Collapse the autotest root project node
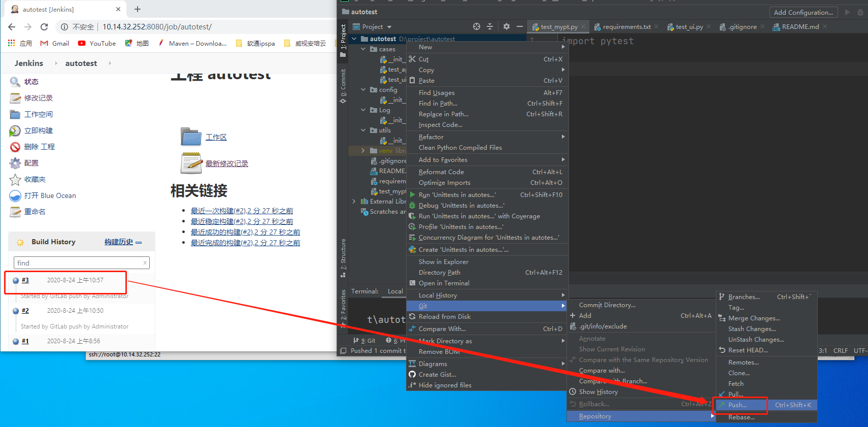Image resolution: width=868 pixels, height=427 pixels. click(x=354, y=39)
